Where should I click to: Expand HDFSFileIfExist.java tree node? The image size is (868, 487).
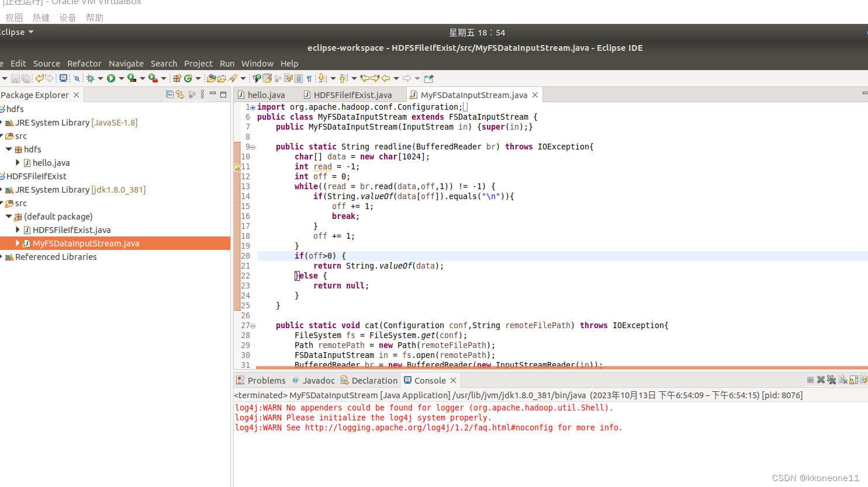(18, 230)
